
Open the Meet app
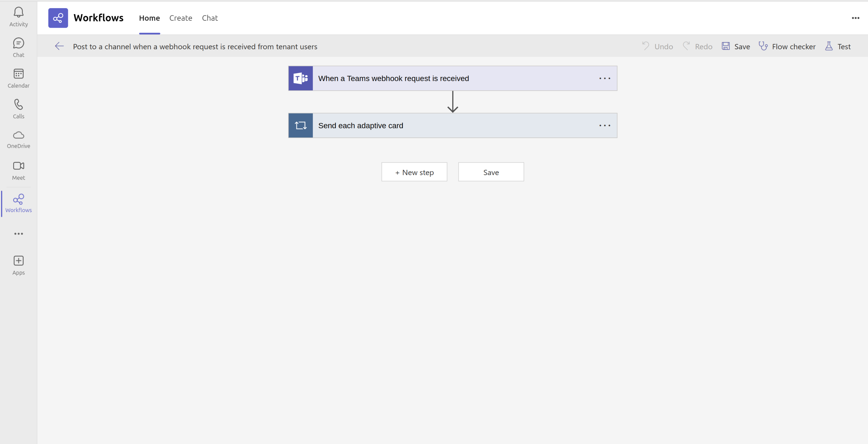tap(19, 170)
